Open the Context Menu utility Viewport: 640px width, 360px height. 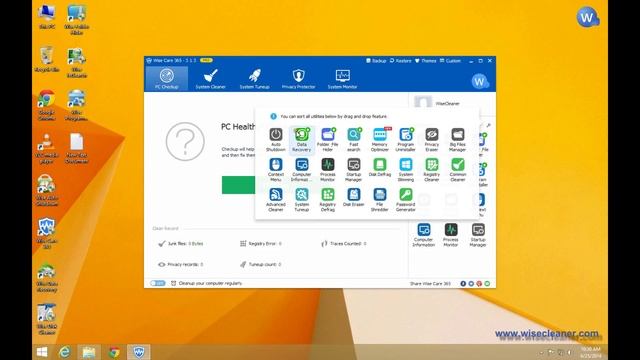click(x=276, y=170)
